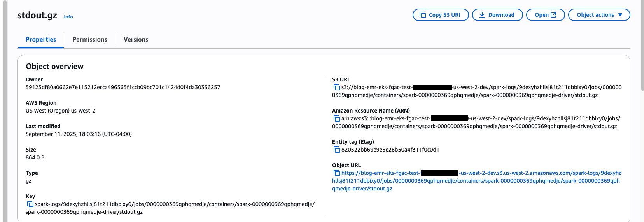Switch to the Permissions tab
Screen dimensions: 644x222
click(x=90, y=40)
